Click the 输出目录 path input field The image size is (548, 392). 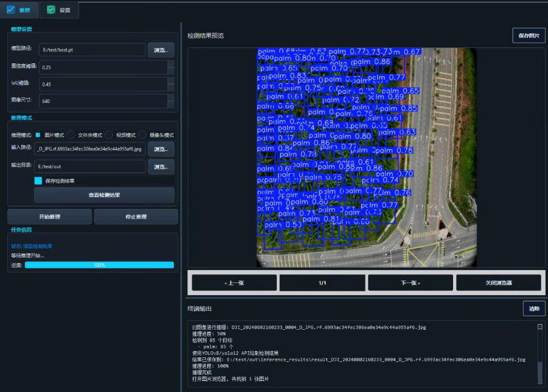coord(91,166)
